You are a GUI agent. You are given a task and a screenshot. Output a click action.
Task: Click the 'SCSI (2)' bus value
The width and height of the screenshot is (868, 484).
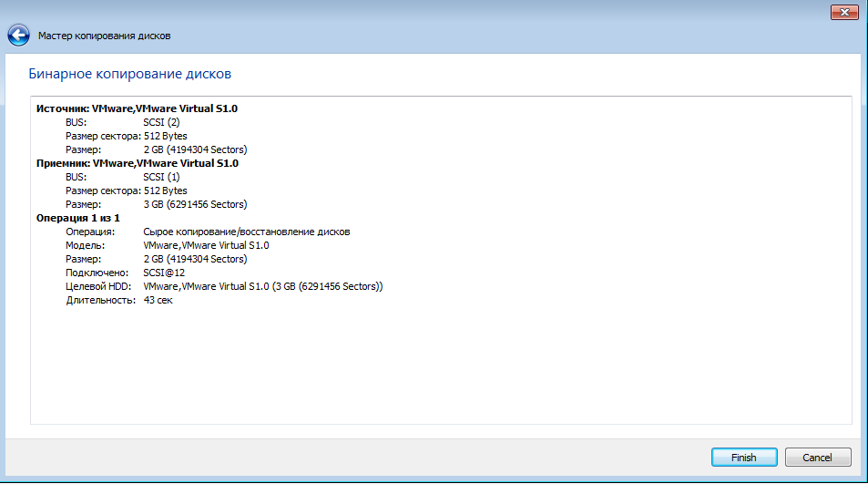(x=161, y=122)
